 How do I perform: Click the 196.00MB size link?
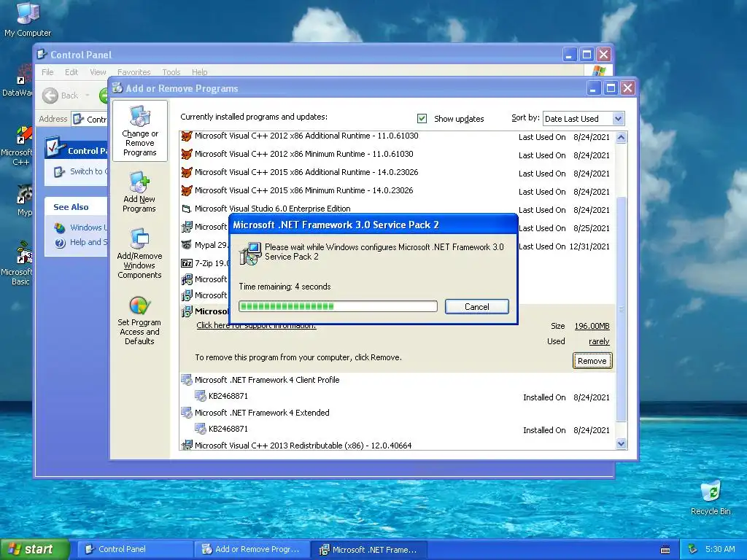592,326
